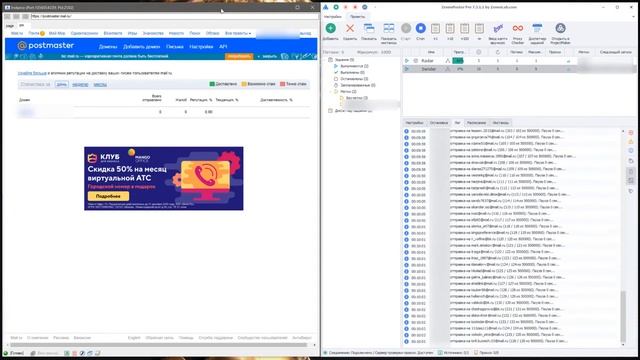Select день statistics period
Viewport: 640px width, 360px height.
click(62, 84)
